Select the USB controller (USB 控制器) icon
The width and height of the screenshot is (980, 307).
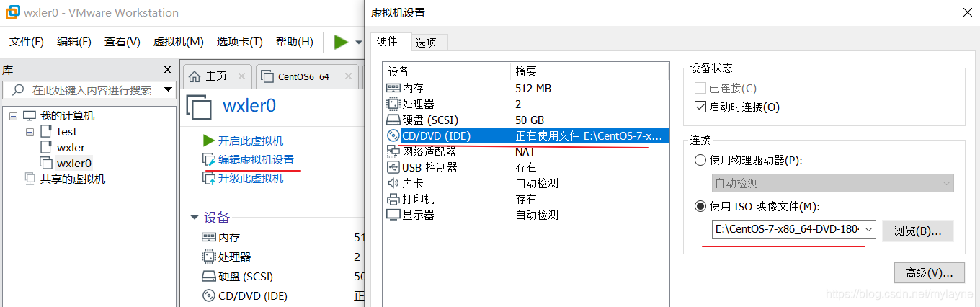pyautogui.click(x=393, y=167)
